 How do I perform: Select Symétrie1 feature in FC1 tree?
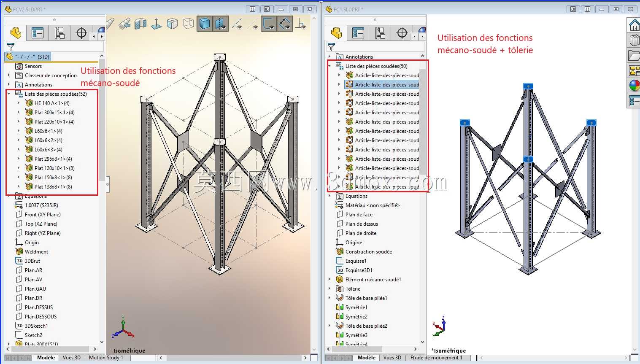click(x=351, y=307)
